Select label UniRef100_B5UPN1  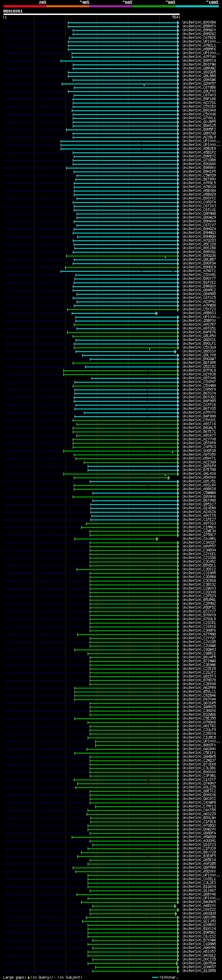pos(199,600)
